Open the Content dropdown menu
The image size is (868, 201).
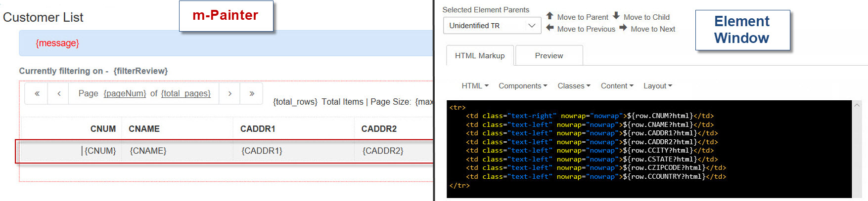[x=617, y=86]
